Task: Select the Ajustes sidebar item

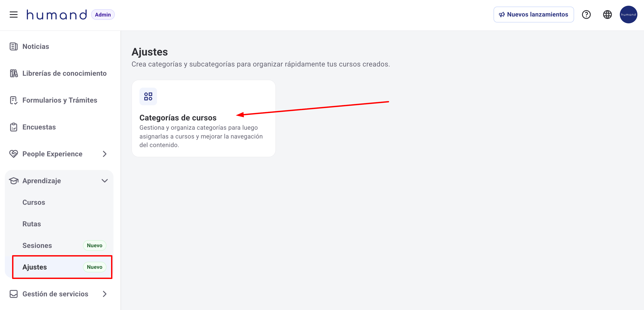Action: pyautogui.click(x=35, y=267)
